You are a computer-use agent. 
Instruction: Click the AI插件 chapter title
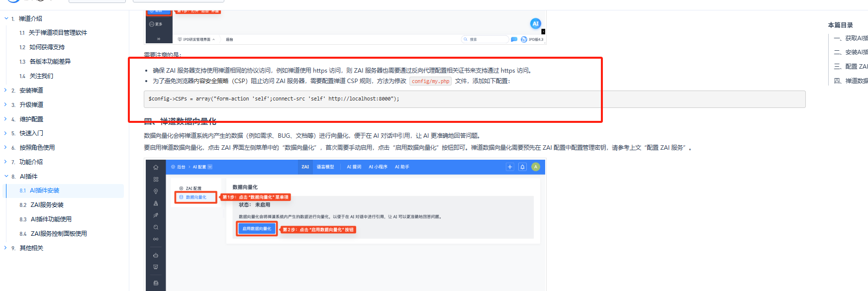28,177
